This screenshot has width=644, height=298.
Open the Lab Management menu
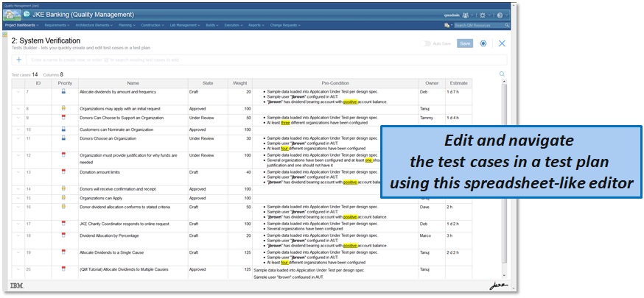pyautogui.click(x=185, y=26)
